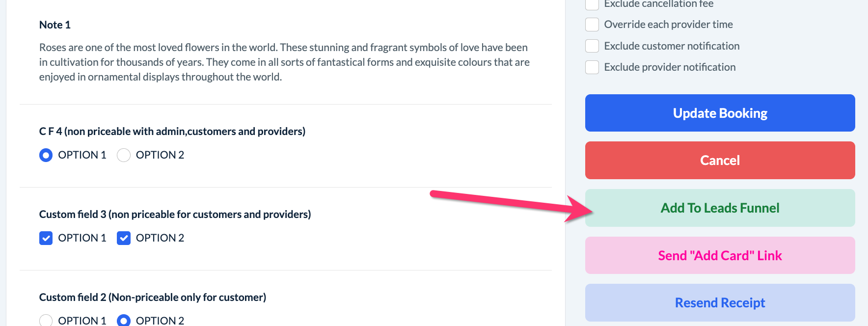Click the Note 1 heading
Screen dimensions: 868x326
tap(55, 25)
